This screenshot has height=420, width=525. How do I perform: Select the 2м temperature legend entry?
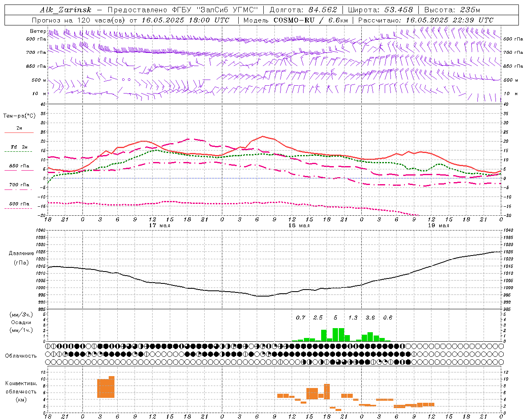click(x=19, y=128)
